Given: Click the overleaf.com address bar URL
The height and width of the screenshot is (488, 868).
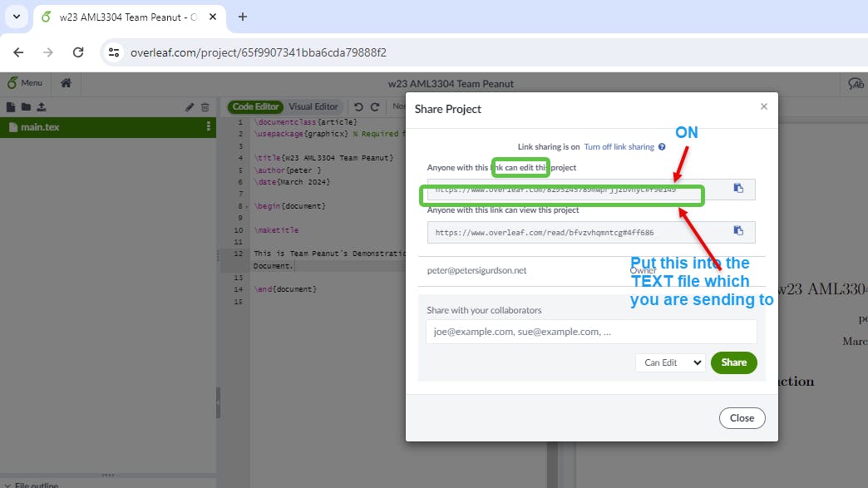Looking at the screenshot, I should (x=259, y=52).
